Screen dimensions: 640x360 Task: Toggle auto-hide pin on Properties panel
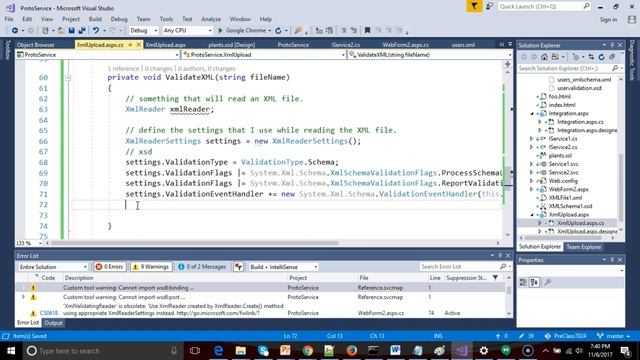click(612, 260)
